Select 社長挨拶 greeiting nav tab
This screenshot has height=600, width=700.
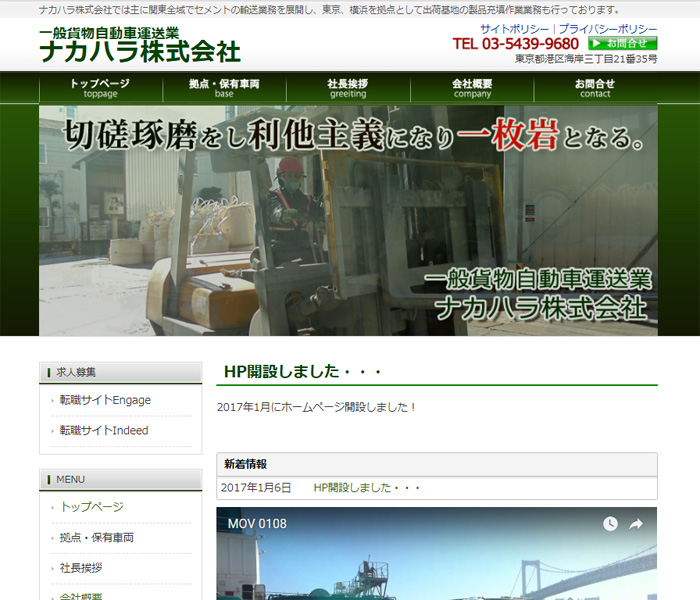click(348, 88)
